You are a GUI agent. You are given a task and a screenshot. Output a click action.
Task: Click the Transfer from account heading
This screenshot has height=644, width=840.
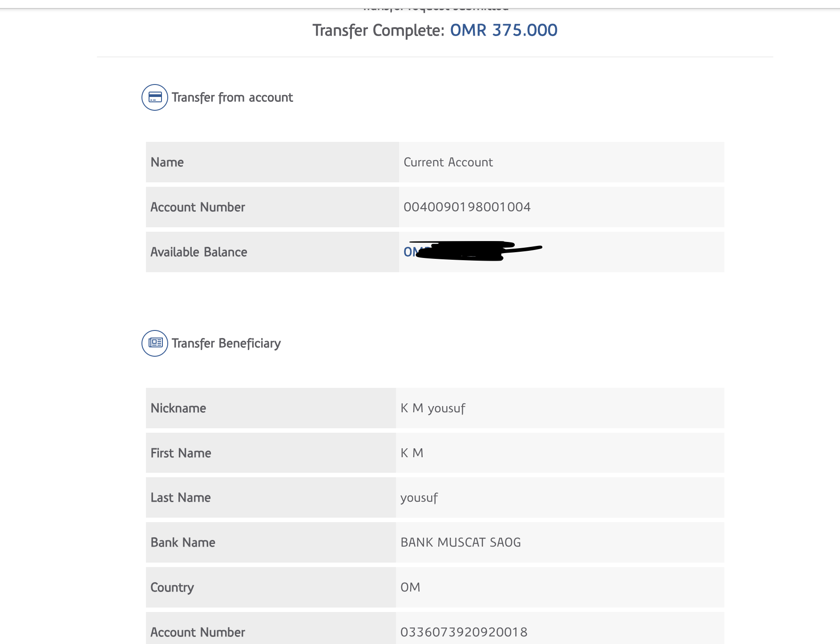pos(232,97)
